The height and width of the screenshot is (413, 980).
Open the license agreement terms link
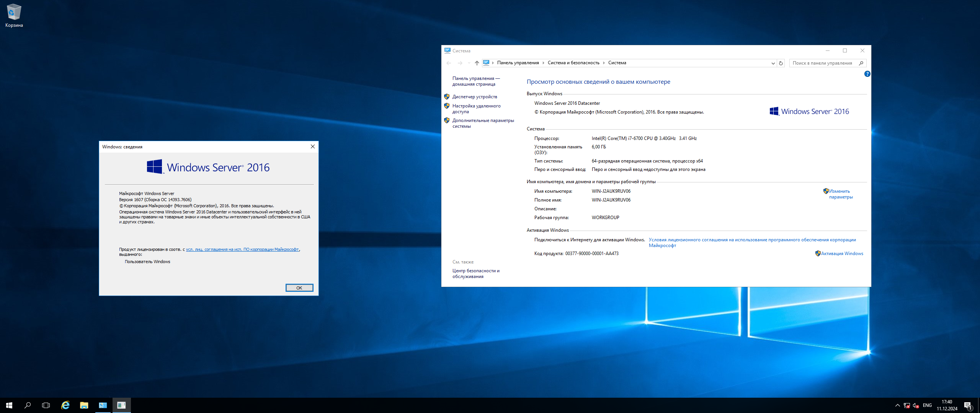click(752, 242)
